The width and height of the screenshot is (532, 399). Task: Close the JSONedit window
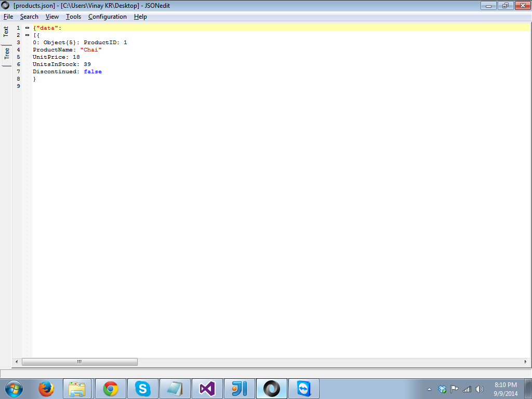click(523, 5)
